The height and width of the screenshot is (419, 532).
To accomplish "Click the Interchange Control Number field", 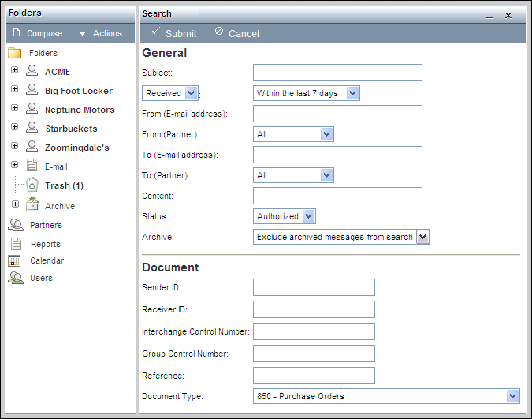I will [x=314, y=331].
